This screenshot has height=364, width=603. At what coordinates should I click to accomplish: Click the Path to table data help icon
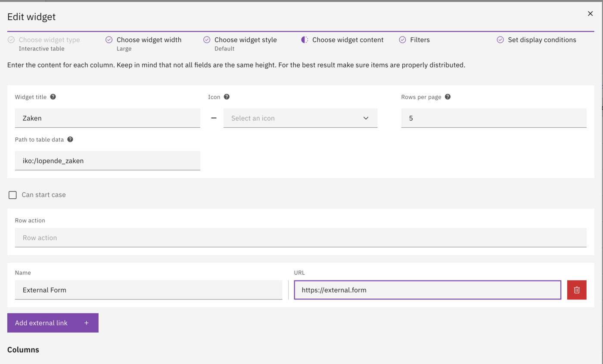click(71, 139)
